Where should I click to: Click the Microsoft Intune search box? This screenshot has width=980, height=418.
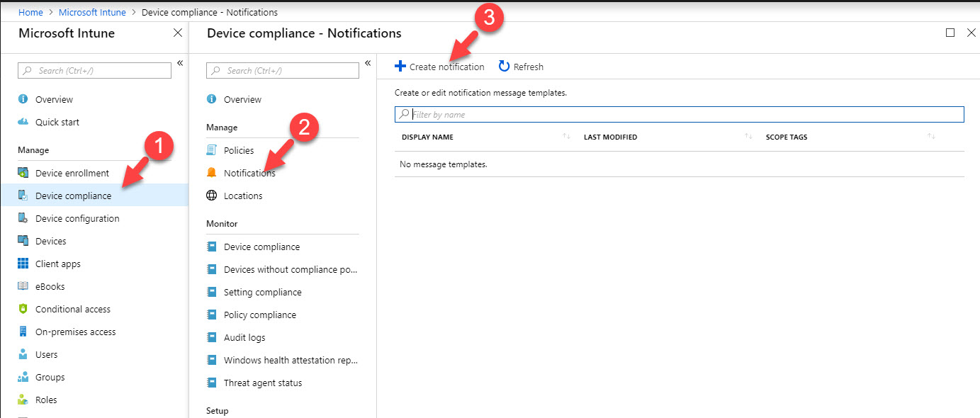click(x=94, y=70)
